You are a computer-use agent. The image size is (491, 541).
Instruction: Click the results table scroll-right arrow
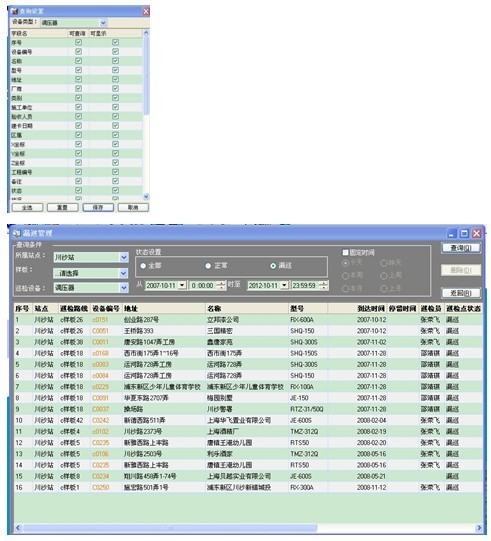pyautogui.click(x=479, y=528)
